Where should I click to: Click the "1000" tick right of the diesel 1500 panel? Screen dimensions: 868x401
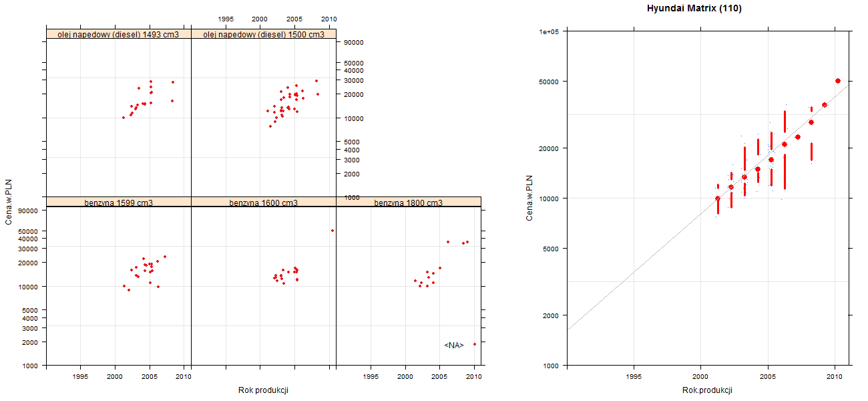click(x=351, y=198)
